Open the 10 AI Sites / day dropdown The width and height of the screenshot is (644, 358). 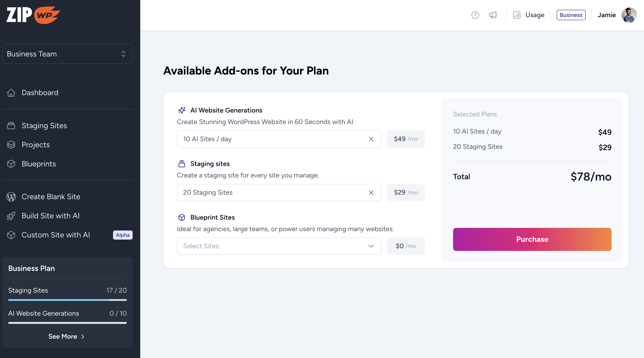click(272, 139)
